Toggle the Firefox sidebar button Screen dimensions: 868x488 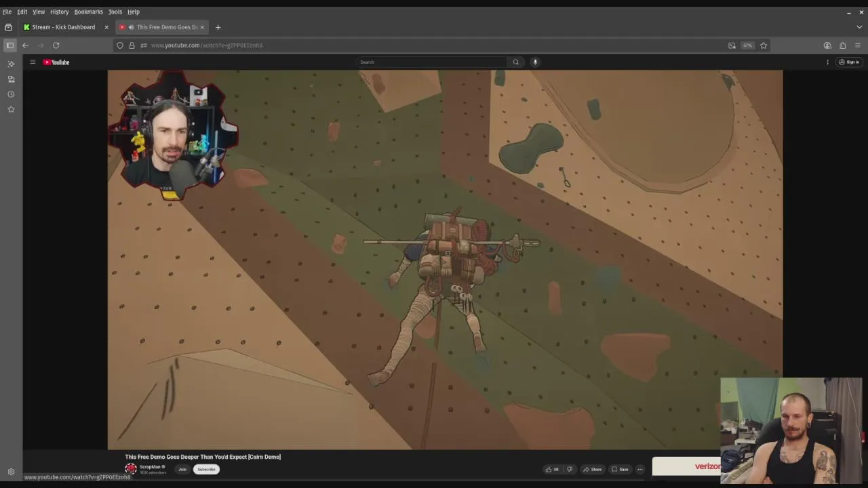coord(10,45)
